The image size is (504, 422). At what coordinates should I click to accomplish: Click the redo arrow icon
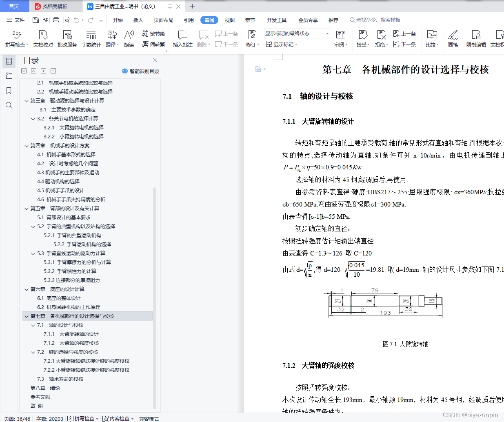pos(91,20)
